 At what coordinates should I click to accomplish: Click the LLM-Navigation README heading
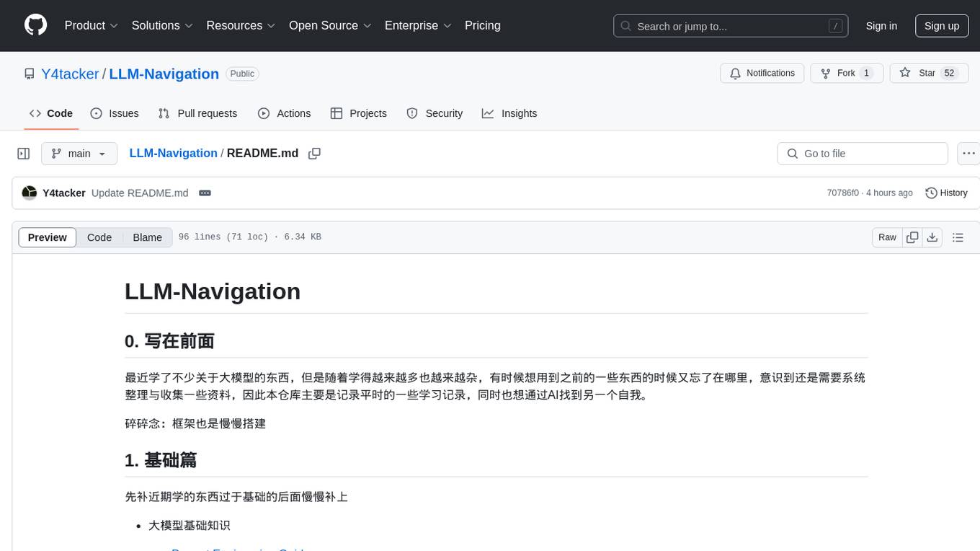pyautogui.click(x=213, y=291)
